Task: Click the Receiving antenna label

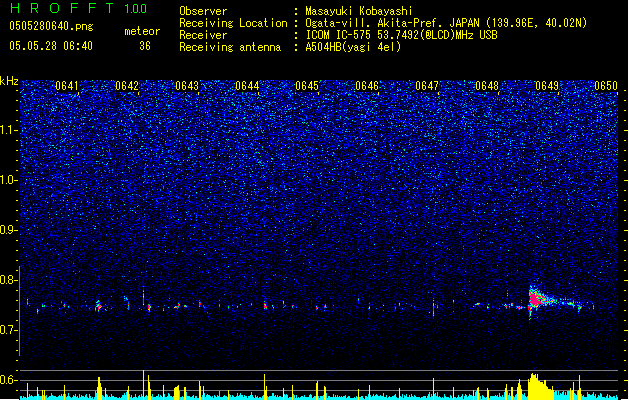Action: click(230, 47)
